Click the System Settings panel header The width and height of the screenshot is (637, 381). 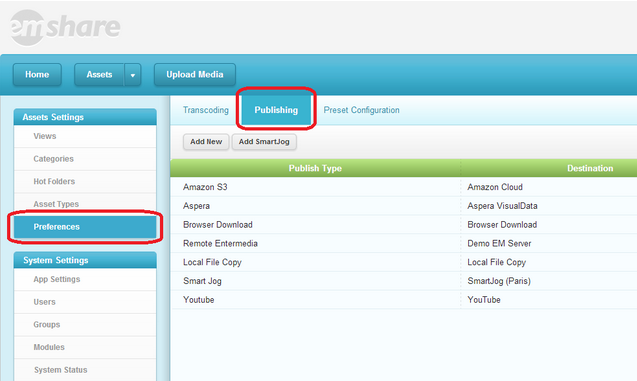[85, 260]
